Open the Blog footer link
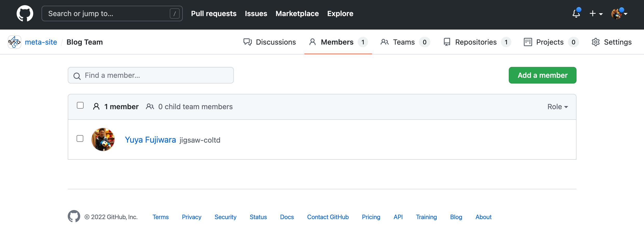 click(x=456, y=217)
